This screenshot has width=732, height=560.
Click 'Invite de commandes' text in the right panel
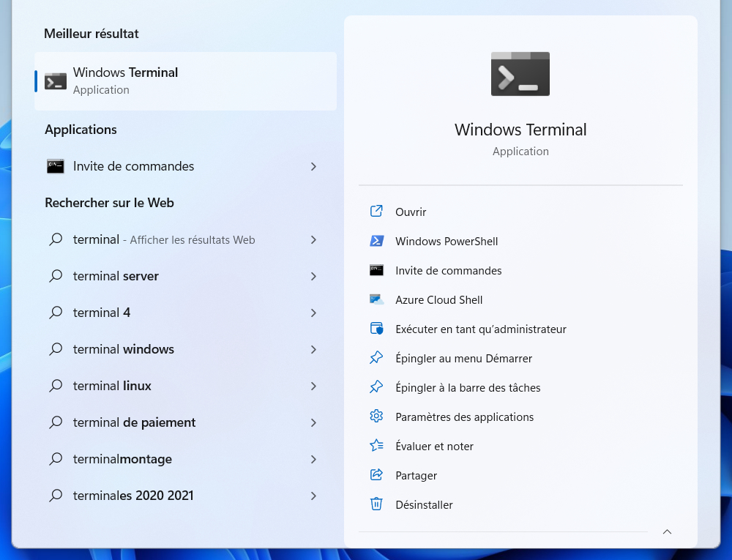(x=448, y=271)
